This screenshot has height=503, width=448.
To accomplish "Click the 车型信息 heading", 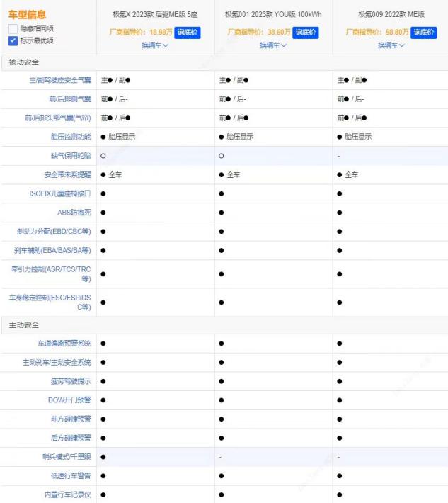I will click(x=27, y=14).
